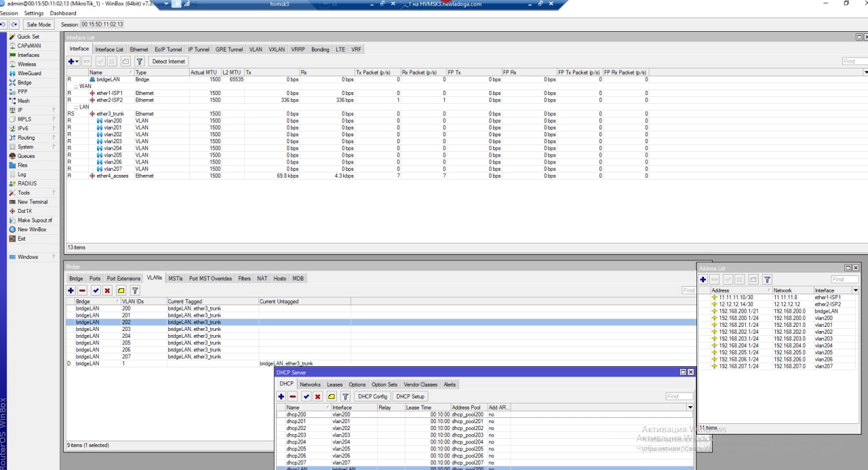
Task: Click the Find field in DHCP Server
Action: pos(679,396)
